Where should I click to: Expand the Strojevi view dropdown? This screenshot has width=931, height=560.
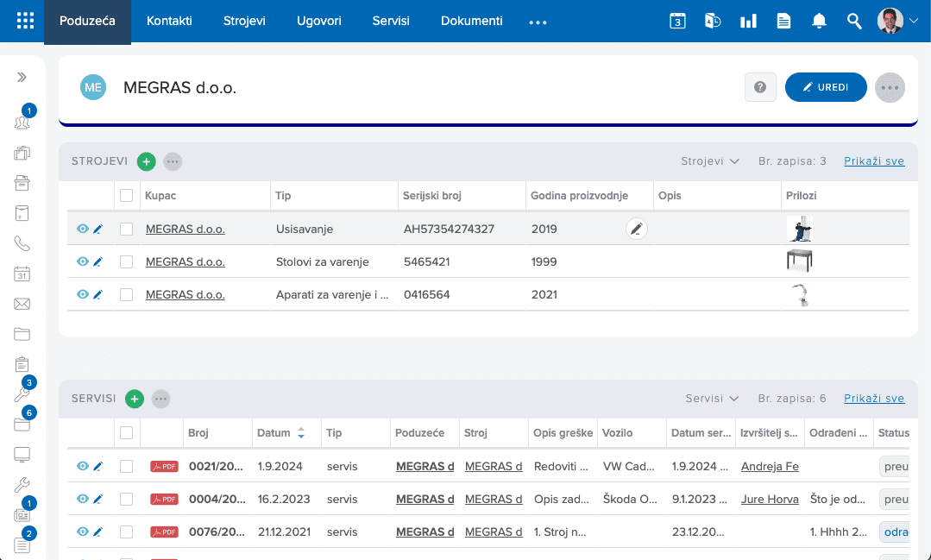pyautogui.click(x=709, y=161)
